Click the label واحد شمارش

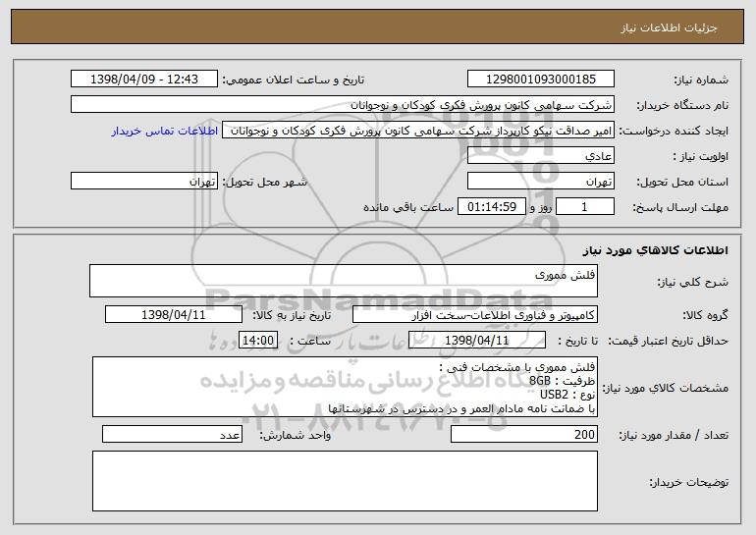(x=296, y=435)
